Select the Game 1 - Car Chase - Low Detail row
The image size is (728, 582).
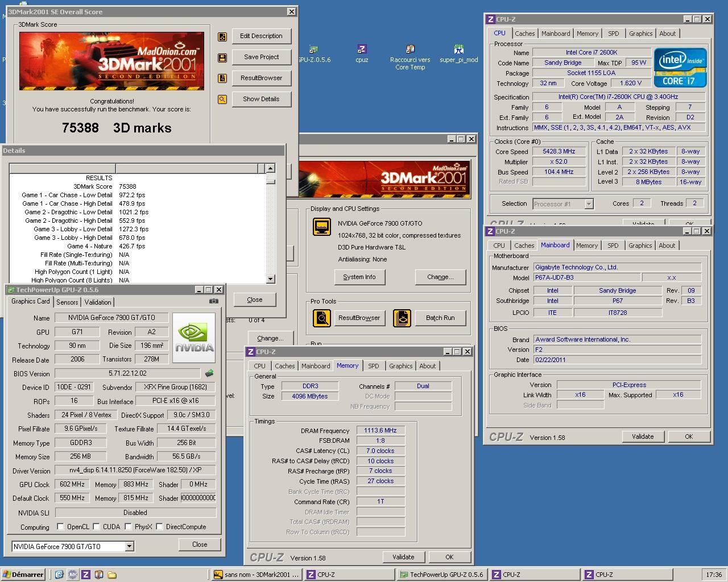(x=136, y=195)
